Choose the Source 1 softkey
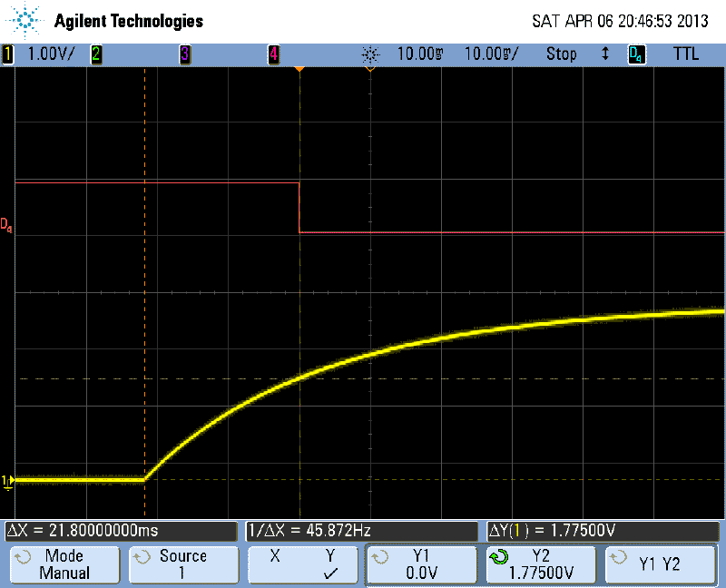Screen dimensions: 726x588 click(x=183, y=564)
